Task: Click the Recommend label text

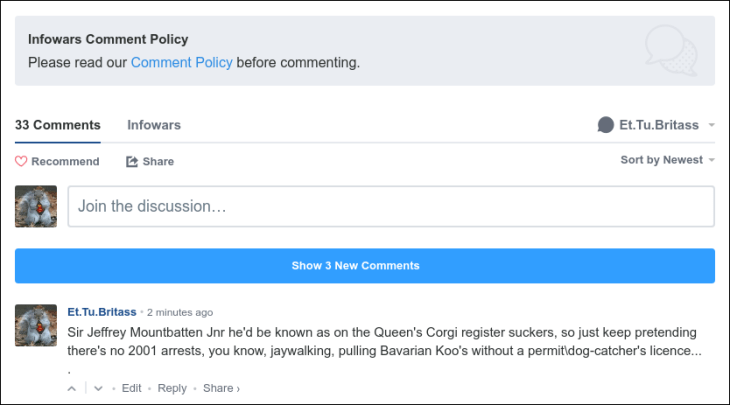Action: 65,161
